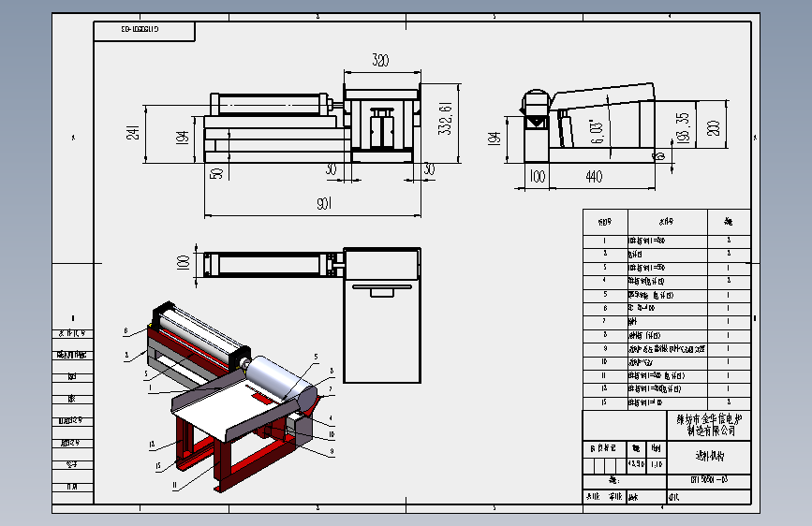The image size is (812, 526).
Task: Click parts list row number 11
Action: [x=667, y=376]
